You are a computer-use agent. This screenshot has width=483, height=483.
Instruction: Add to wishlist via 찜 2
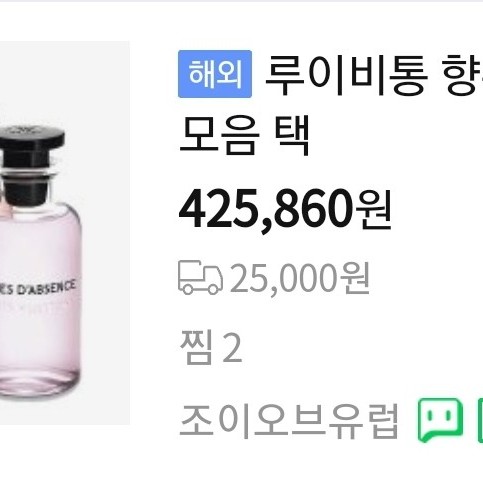coord(211,348)
